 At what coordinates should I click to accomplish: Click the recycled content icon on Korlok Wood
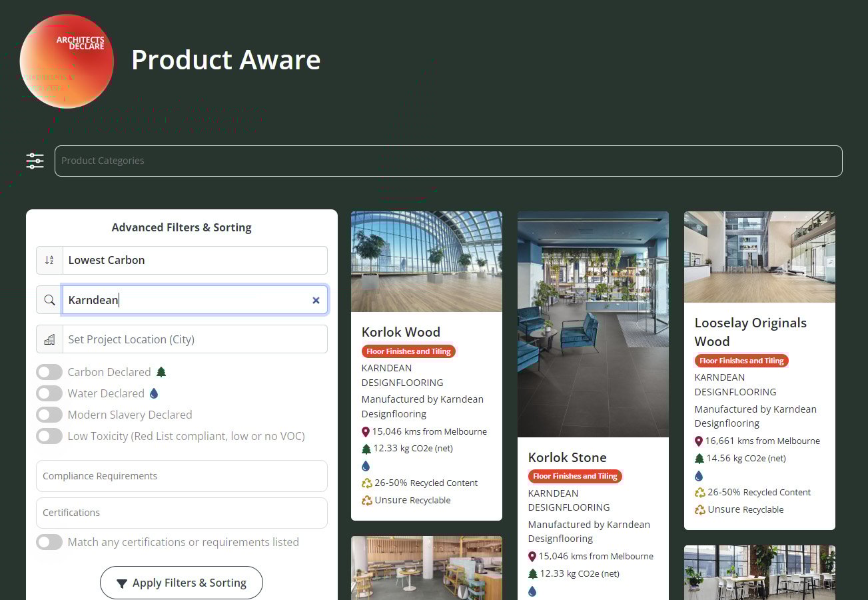tap(366, 483)
